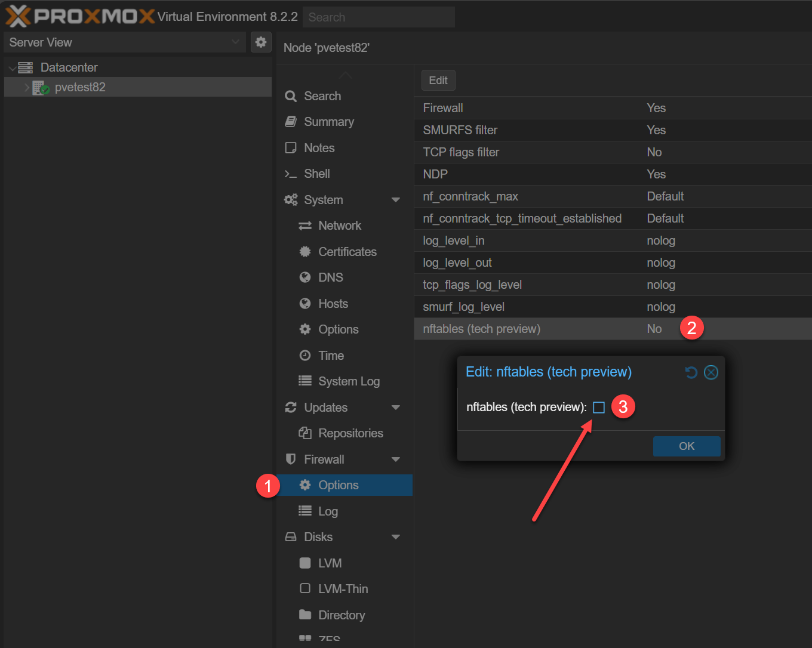Viewport: 812px width, 648px height.
Task: Open the Server View settings gear
Action: [x=261, y=42]
